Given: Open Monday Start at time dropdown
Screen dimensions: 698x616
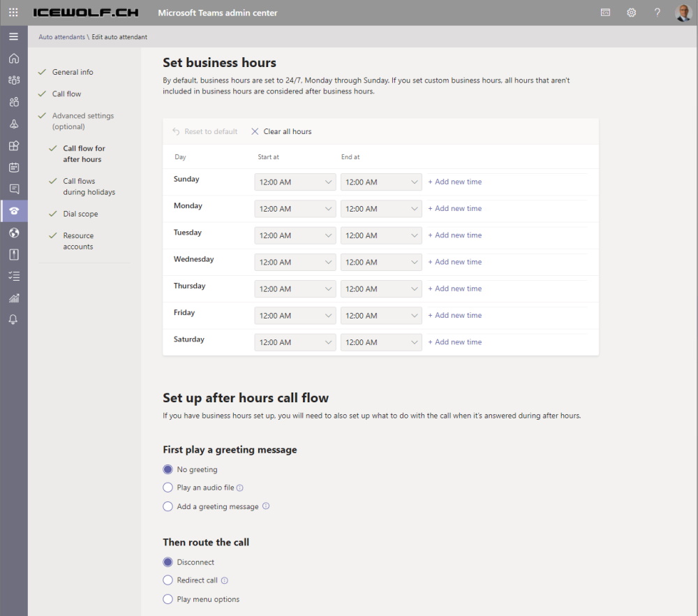Looking at the screenshot, I should (295, 209).
